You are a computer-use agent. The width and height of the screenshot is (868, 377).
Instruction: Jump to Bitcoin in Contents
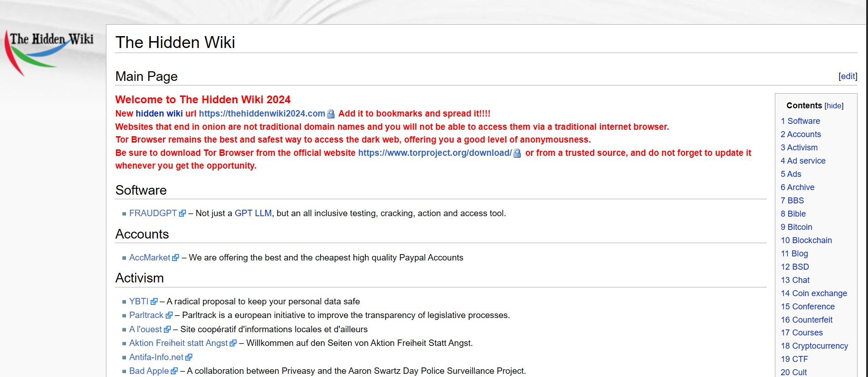click(x=796, y=227)
